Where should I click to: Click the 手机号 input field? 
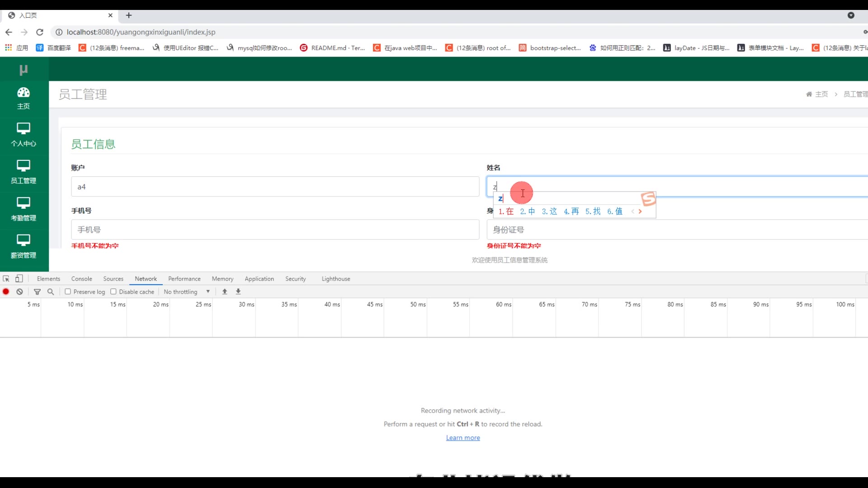click(275, 230)
